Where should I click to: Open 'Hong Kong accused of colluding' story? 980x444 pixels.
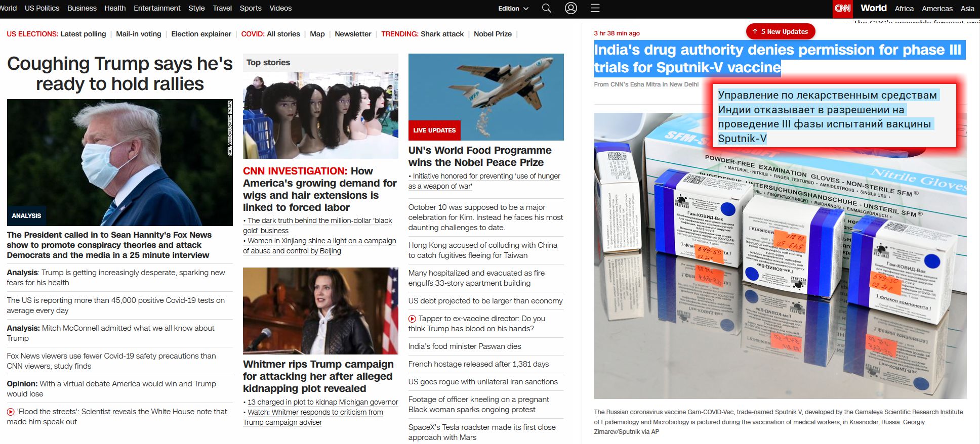point(483,250)
